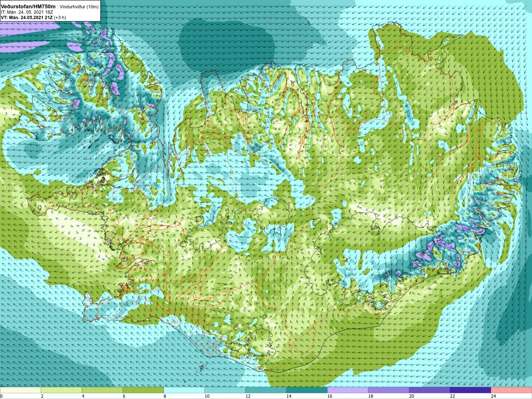This screenshot has width=532, height=399.
Task: Click the Veðurstofan/HM750m title text
Action: 28,7
